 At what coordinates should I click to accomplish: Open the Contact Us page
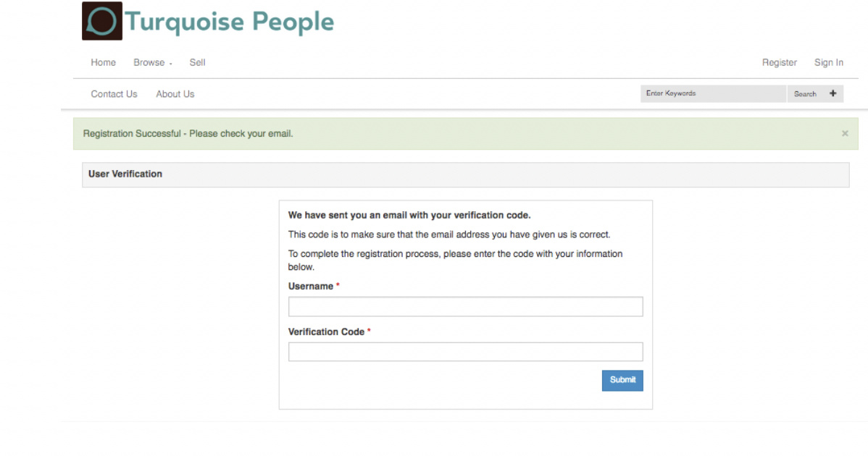pos(114,94)
